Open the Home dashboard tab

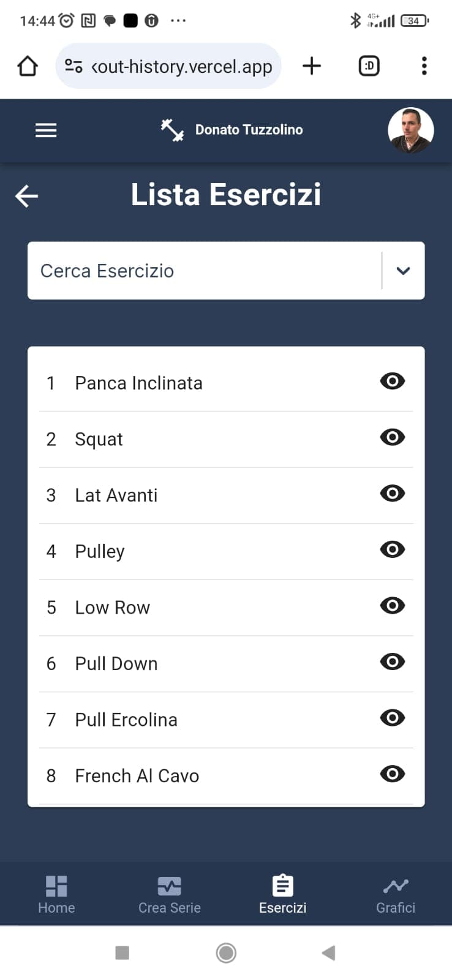pyautogui.click(x=56, y=894)
